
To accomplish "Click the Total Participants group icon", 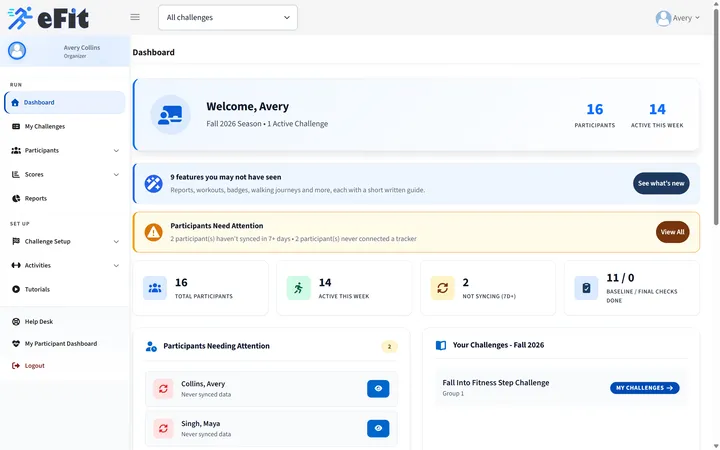I will pos(155,288).
